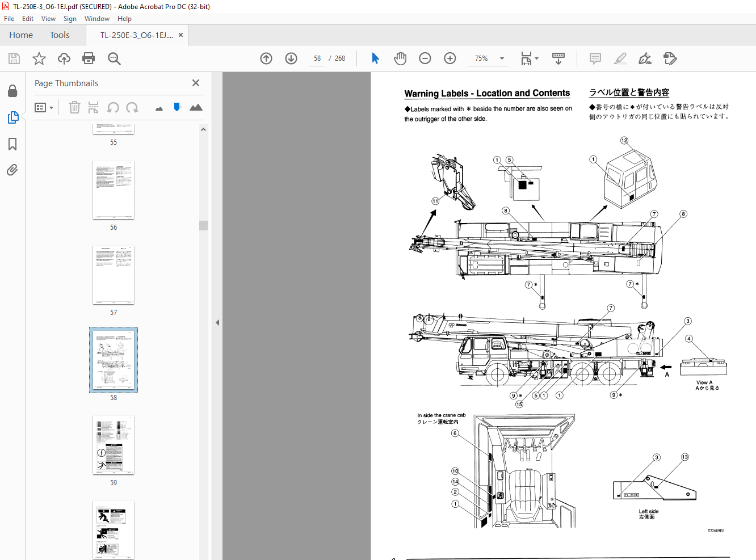This screenshot has width=756, height=560.
Task: Rotate pages clockwise
Action: click(132, 107)
